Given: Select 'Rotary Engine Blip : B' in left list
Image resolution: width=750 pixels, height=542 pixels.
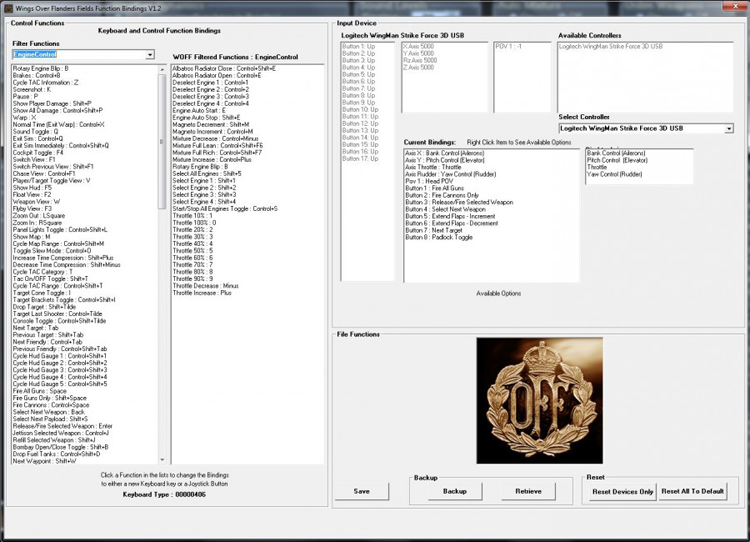Looking at the screenshot, I should tap(41, 68).
